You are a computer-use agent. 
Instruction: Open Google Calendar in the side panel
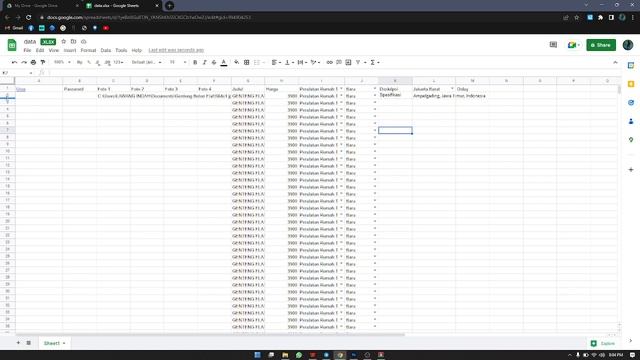(631, 65)
